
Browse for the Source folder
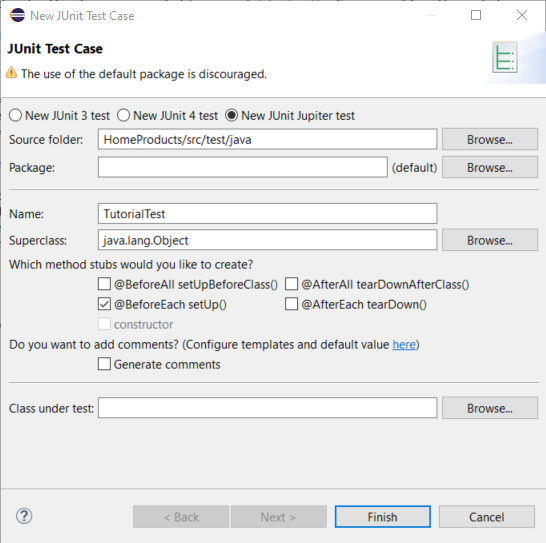[x=490, y=139]
